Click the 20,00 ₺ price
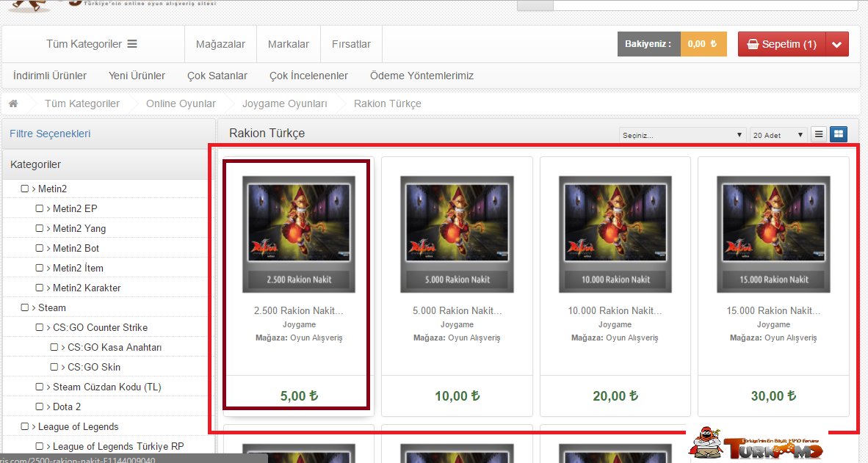Screen dimensions: 868x463 click(615, 396)
